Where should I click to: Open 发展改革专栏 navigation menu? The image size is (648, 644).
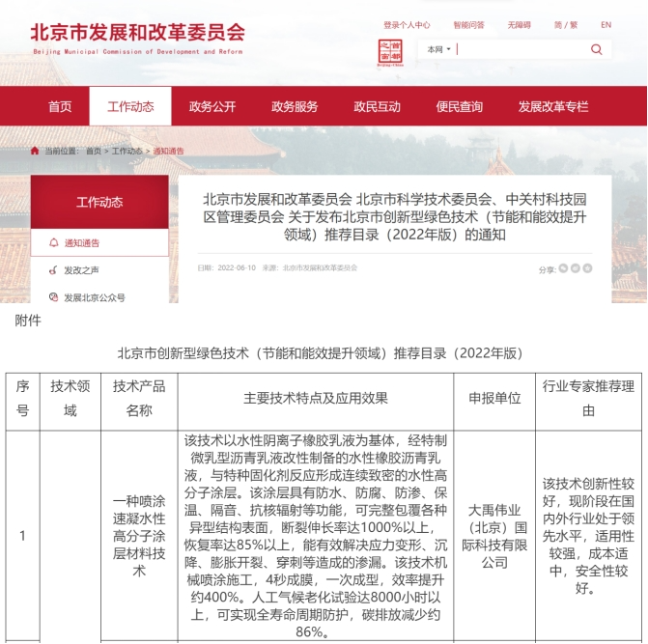553,106
